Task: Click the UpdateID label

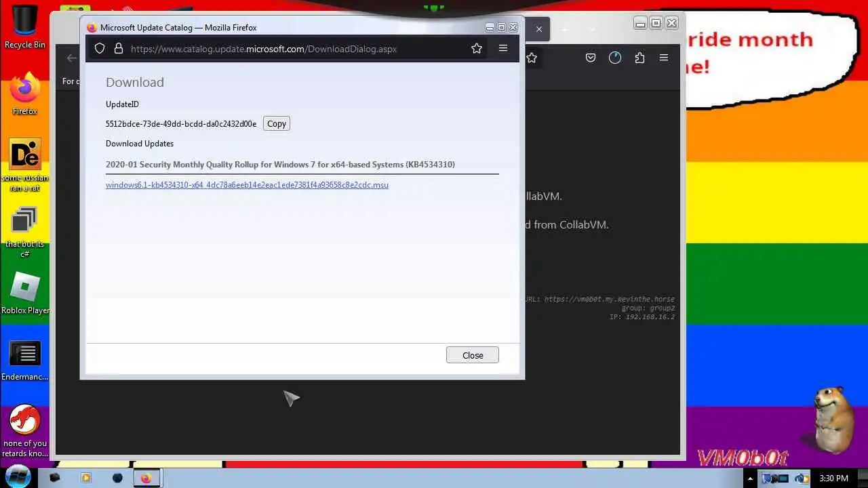Action: [x=122, y=104]
